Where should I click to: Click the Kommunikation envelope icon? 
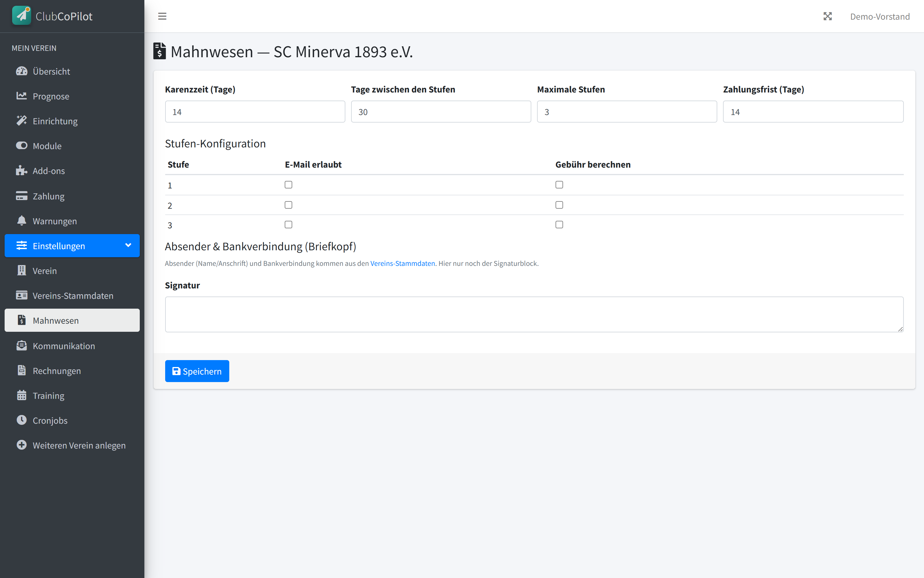22,345
